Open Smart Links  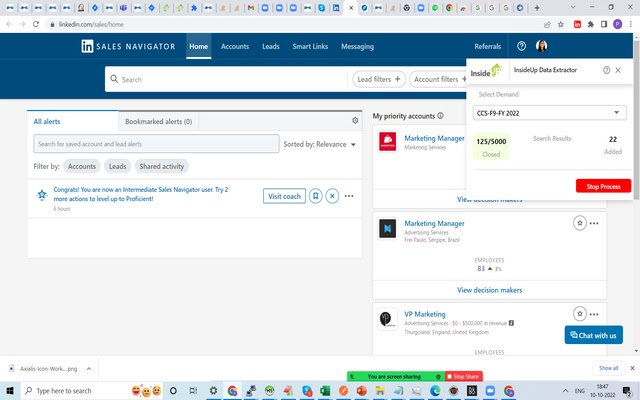pyautogui.click(x=310, y=46)
